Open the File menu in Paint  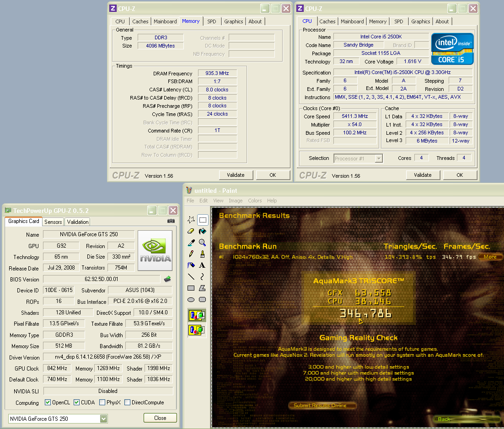(190, 201)
